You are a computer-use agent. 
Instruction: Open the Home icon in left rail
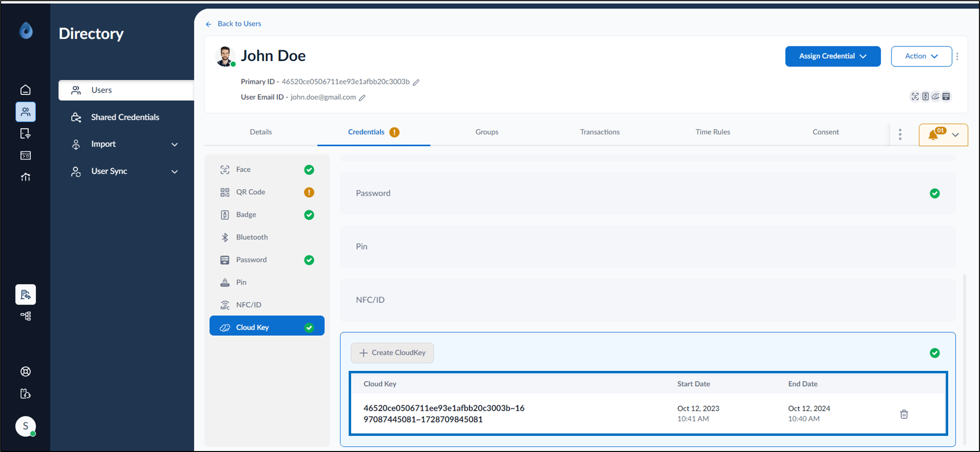[25, 90]
